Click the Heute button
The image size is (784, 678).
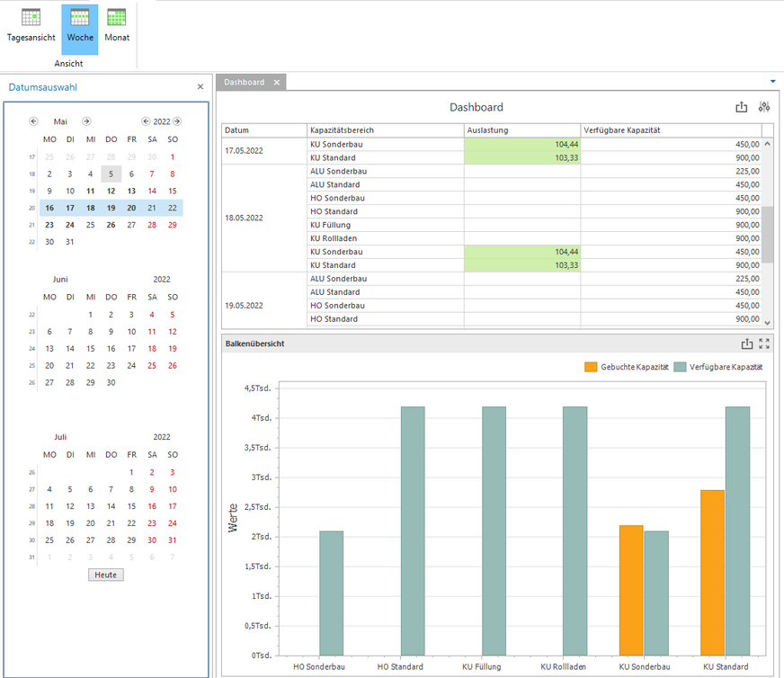tap(106, 575)
